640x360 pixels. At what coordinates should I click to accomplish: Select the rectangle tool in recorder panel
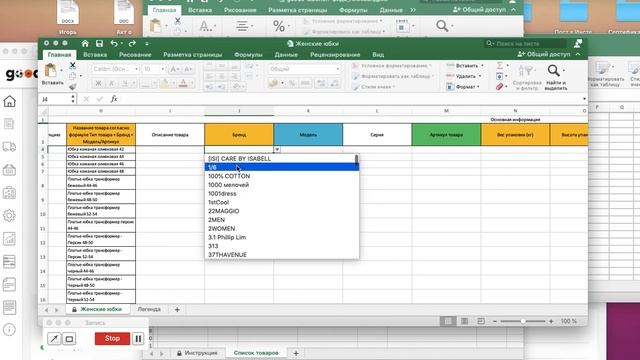point(69,338)
